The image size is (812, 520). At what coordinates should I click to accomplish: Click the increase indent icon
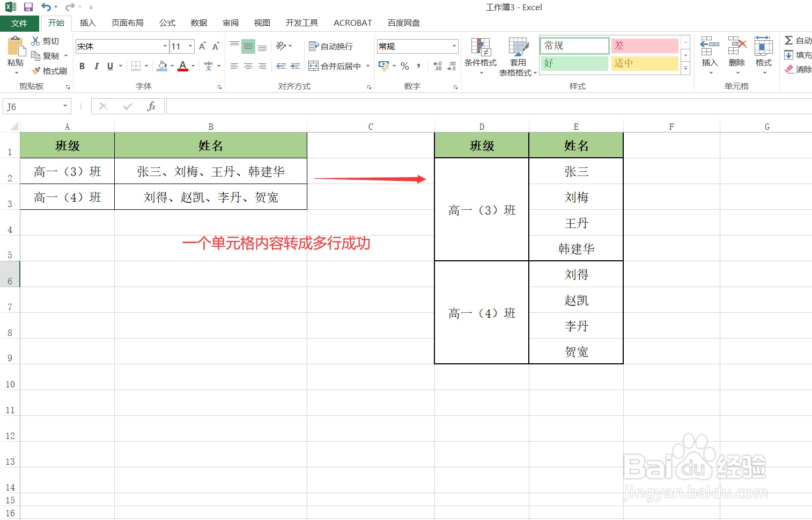pyautogui.click(x=295, y=66)
